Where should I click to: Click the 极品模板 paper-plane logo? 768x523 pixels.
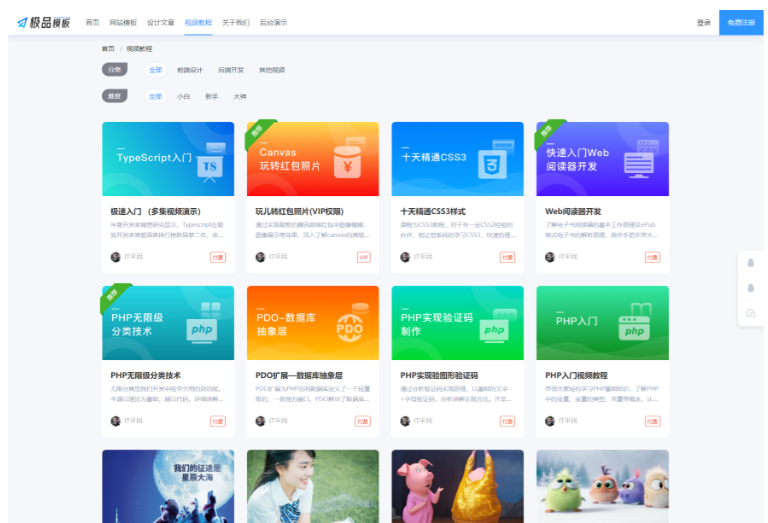pos(43,22)
